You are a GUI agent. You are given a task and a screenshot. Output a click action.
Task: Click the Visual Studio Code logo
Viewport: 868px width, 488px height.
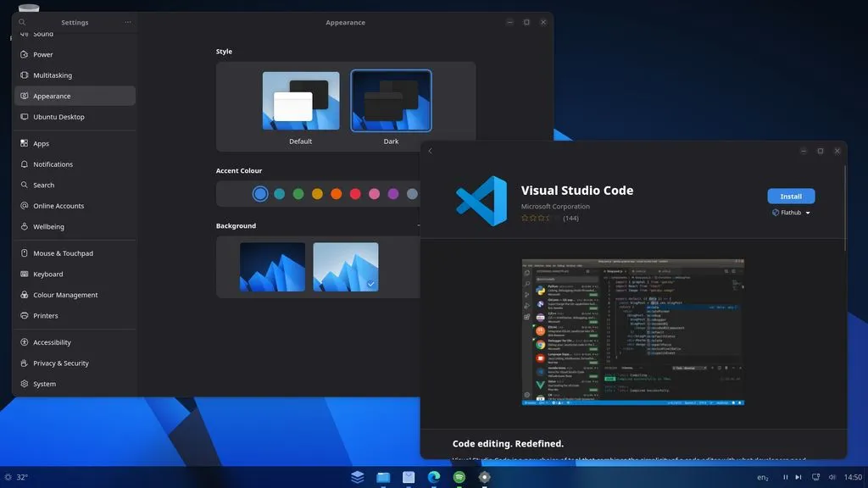[480, 200]
